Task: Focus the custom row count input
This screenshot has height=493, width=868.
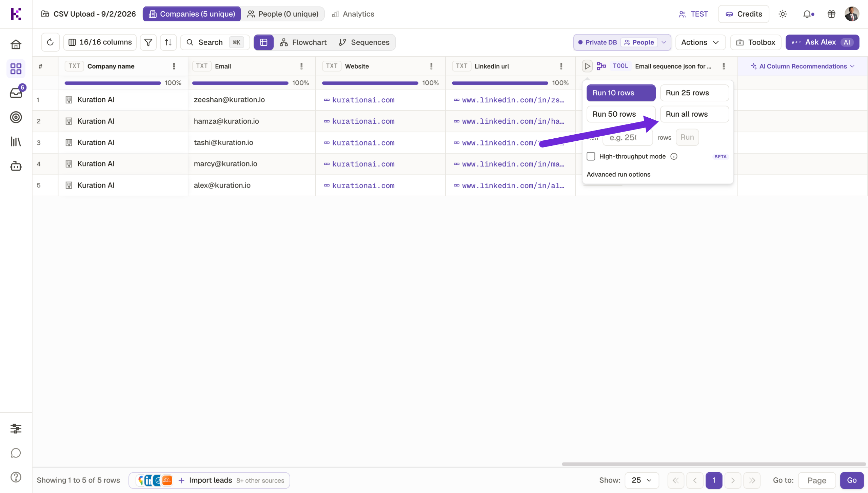Action: tap(628, 137)
